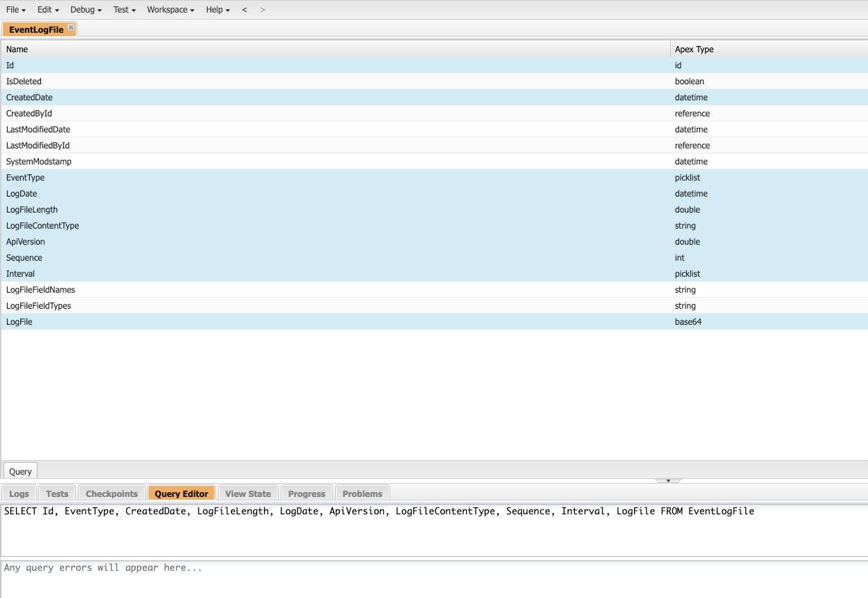This screenshot has height=598, width=868.
Task: Select the IsDeleted field row
Action: 434,82
